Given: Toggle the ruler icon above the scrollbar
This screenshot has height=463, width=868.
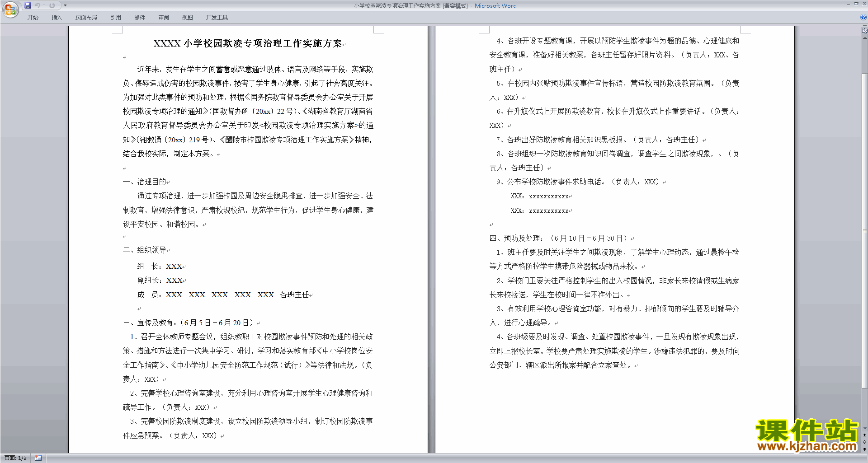Looking at the screenshot, I should 864,30.
